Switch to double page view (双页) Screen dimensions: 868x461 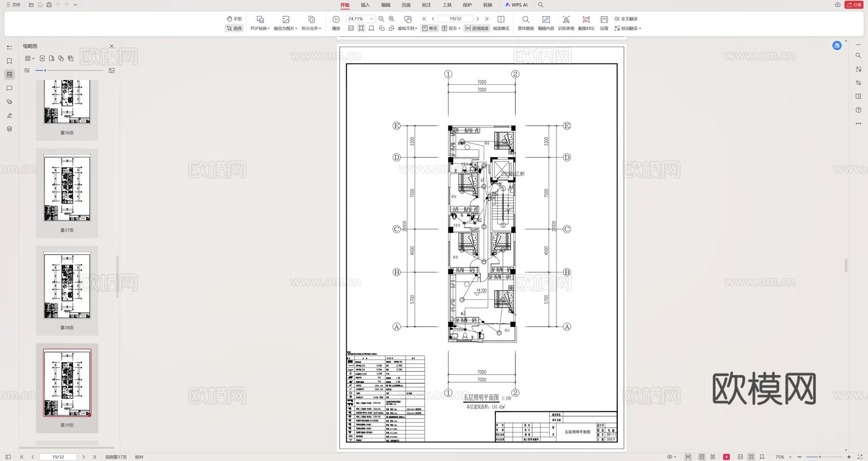(451, 28)
